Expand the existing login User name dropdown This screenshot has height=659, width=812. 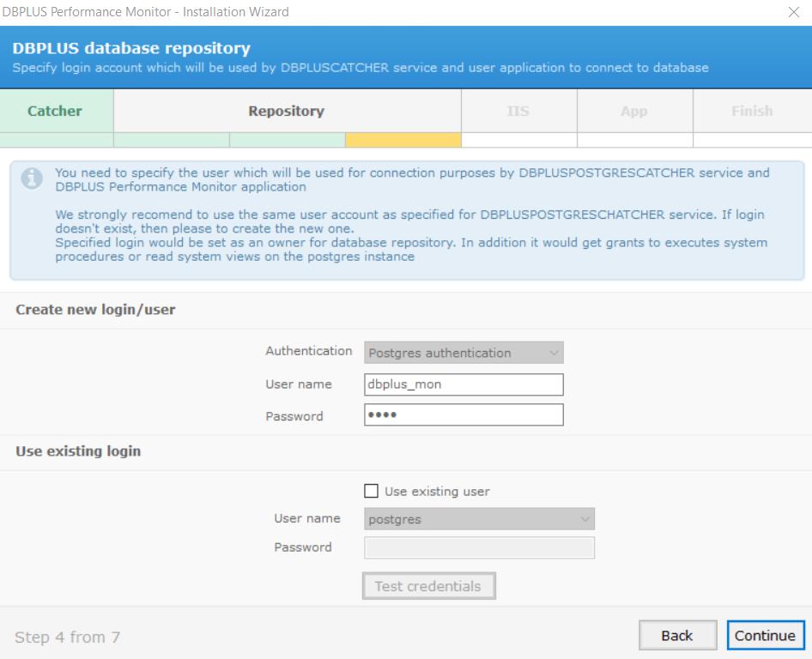479,519
